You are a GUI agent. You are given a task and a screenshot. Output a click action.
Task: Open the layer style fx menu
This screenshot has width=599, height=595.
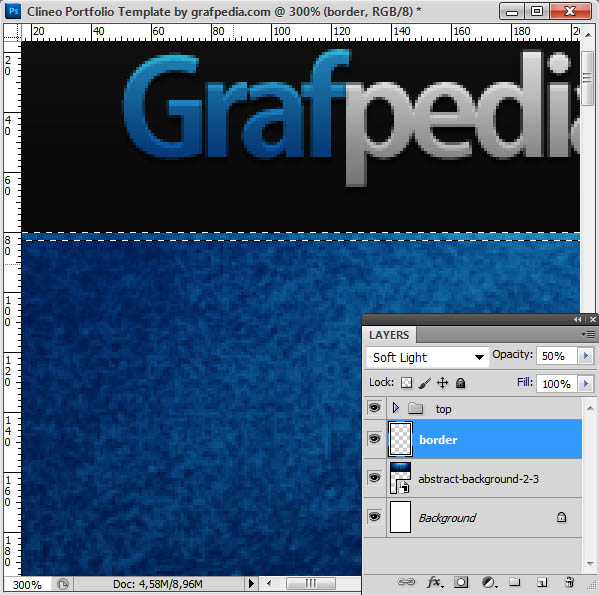coord(435,582)
